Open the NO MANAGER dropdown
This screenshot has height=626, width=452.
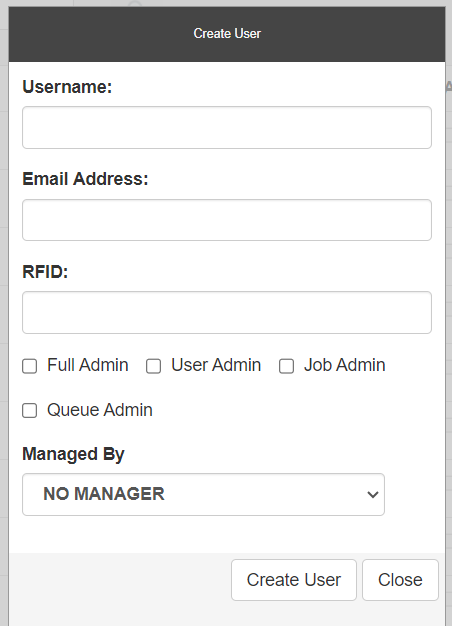coord(203,494)
